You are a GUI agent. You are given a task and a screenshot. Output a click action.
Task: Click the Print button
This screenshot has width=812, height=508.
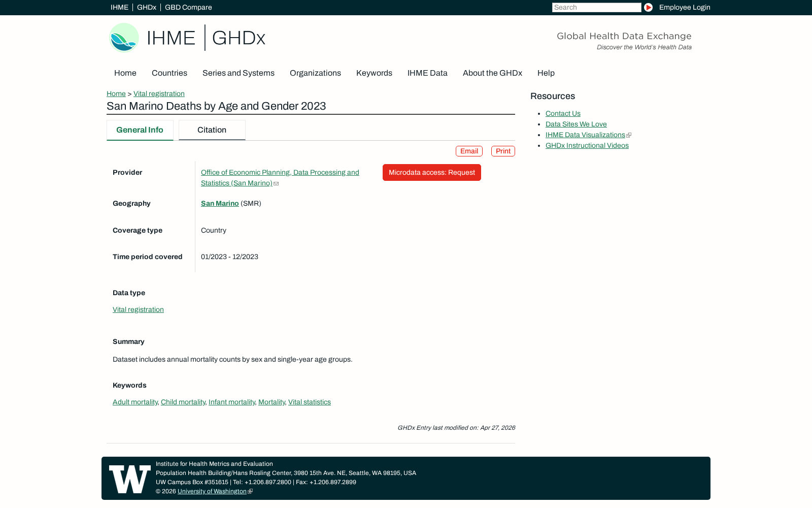[503, 151]
